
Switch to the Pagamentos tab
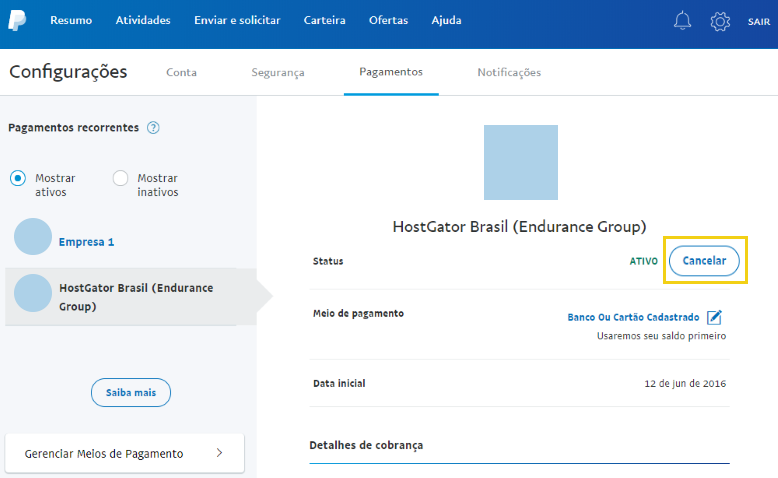pos(391,72)
